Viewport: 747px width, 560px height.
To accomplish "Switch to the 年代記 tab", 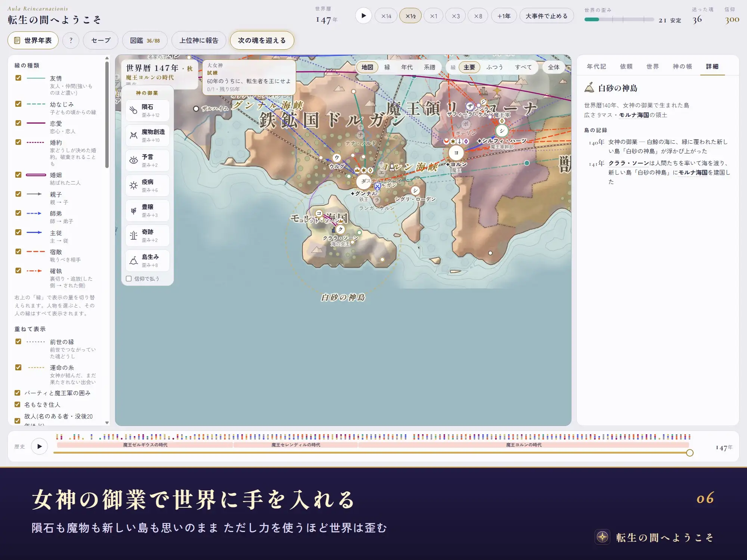I will point(596,66).
